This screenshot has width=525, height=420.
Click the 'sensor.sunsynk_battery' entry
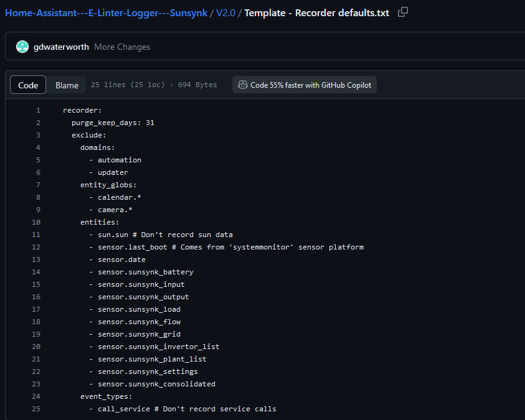(x=141, y=272)
